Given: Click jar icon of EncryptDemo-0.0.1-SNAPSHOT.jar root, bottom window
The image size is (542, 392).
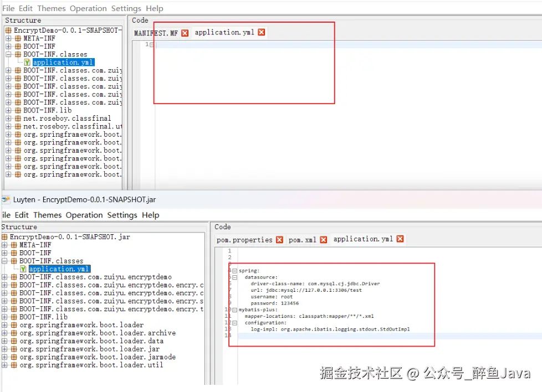Looking at the screenshot, I should [4, 237].
